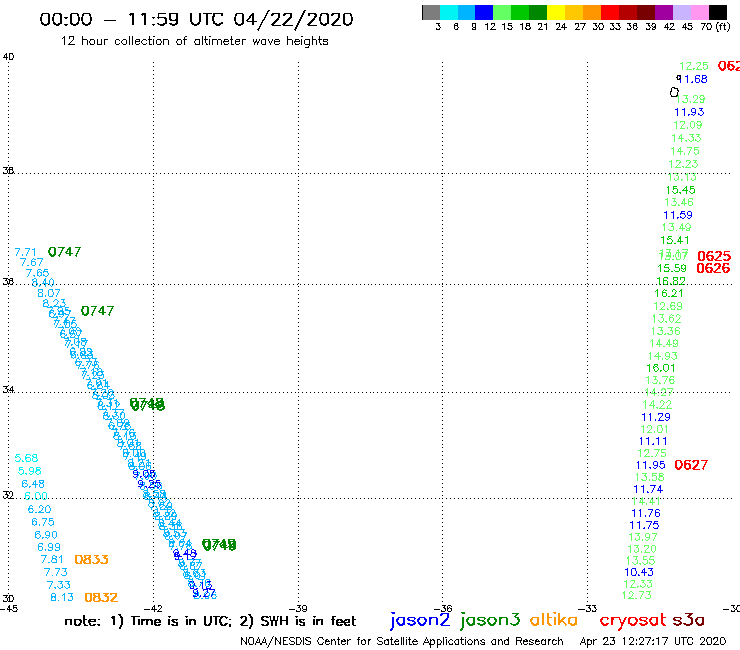Select the wave height reading 15.45

pos(681,190)
